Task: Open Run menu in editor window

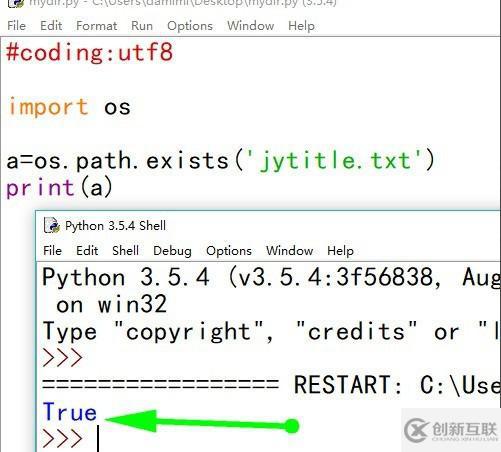Action: coord(142,26)
